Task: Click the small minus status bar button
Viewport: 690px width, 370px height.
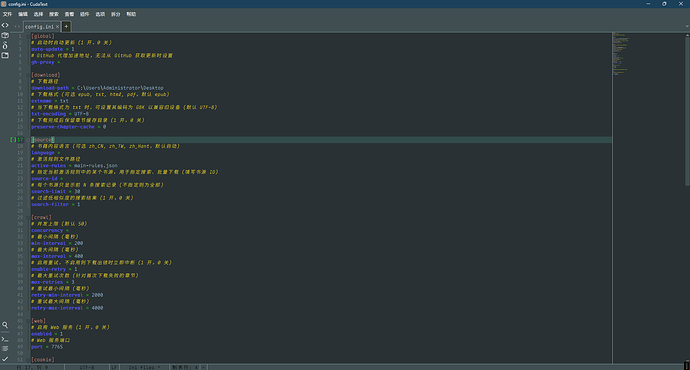Action: click(204, 367)
